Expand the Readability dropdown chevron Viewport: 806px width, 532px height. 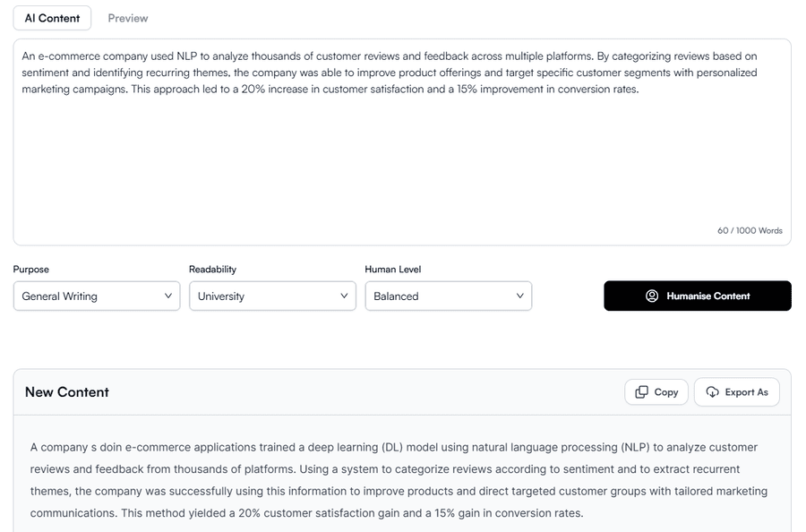pos(344,296)
